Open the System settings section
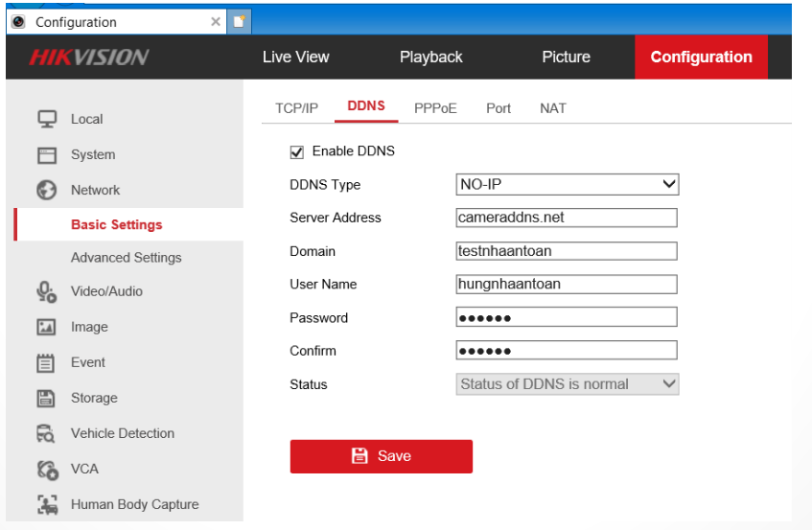 [x=93, y=154]
